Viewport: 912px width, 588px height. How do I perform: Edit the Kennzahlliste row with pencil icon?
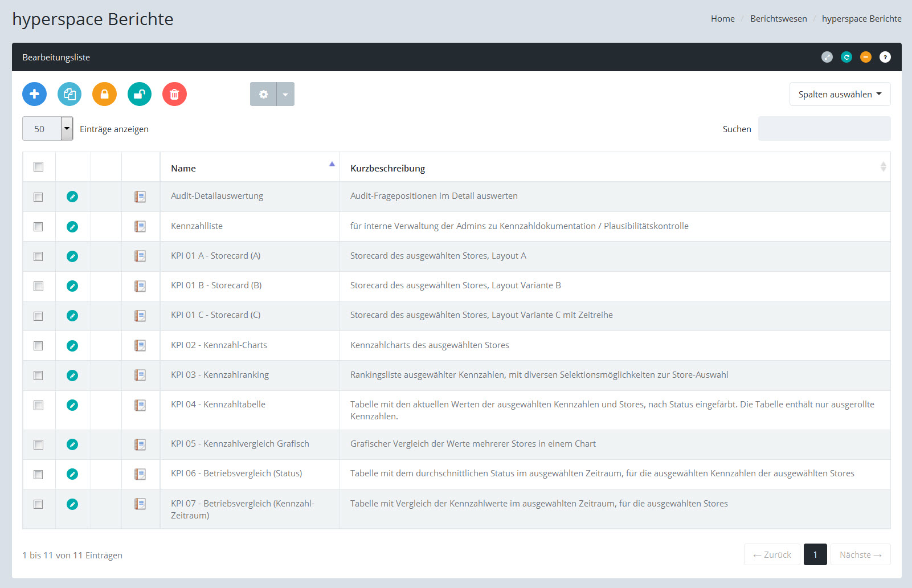tap(72, 227)
